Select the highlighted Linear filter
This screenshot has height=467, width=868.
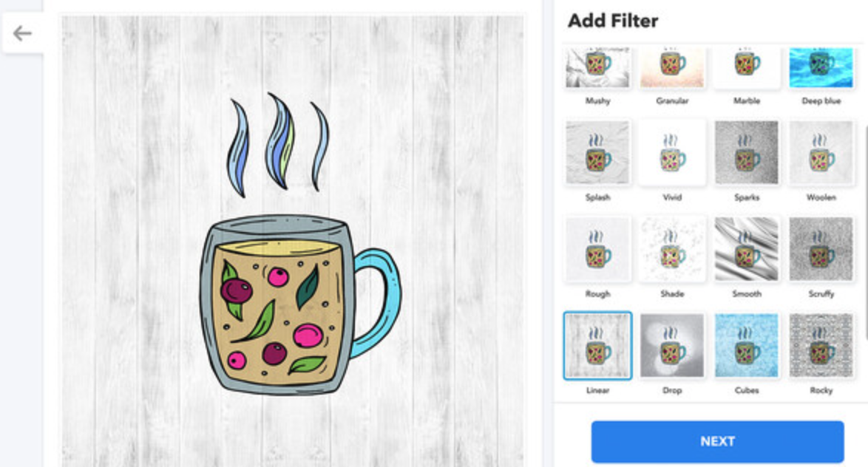click(597, 346)
